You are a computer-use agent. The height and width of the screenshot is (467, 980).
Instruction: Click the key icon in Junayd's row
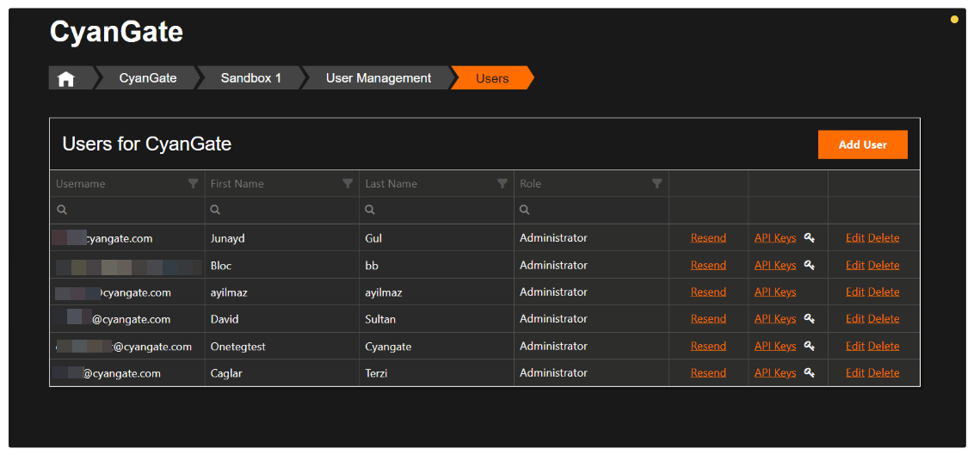point(810,238)
